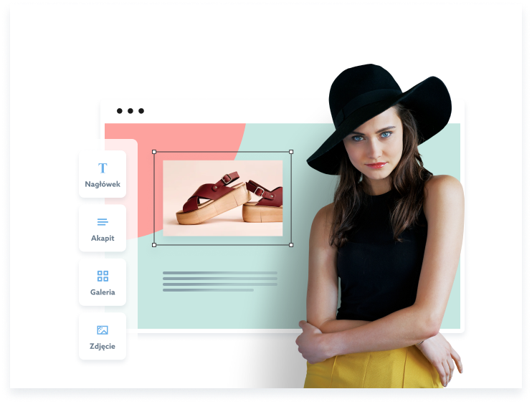The image size is (532, 404).
Task: Click the bottom-right resize handle of the selection frame
Action: tap(291, 245)
